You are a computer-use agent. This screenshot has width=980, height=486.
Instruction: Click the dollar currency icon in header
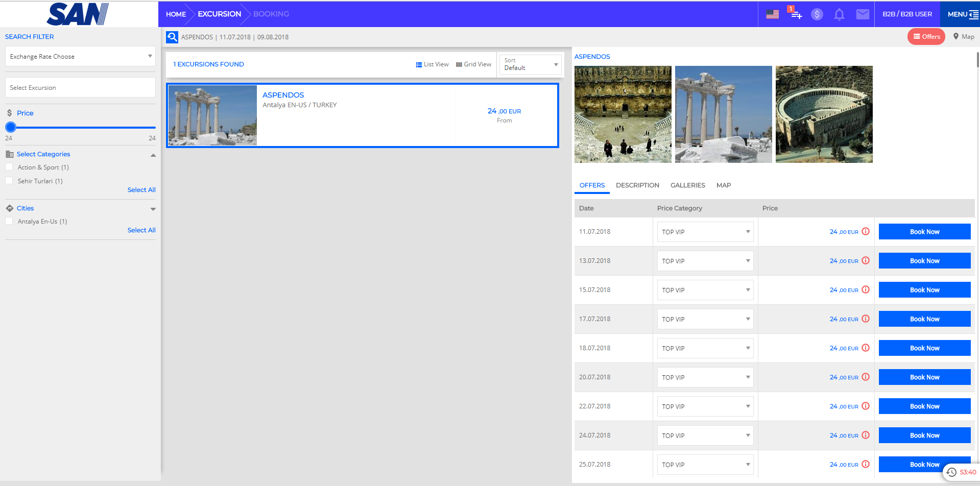[x=817, y=14]
